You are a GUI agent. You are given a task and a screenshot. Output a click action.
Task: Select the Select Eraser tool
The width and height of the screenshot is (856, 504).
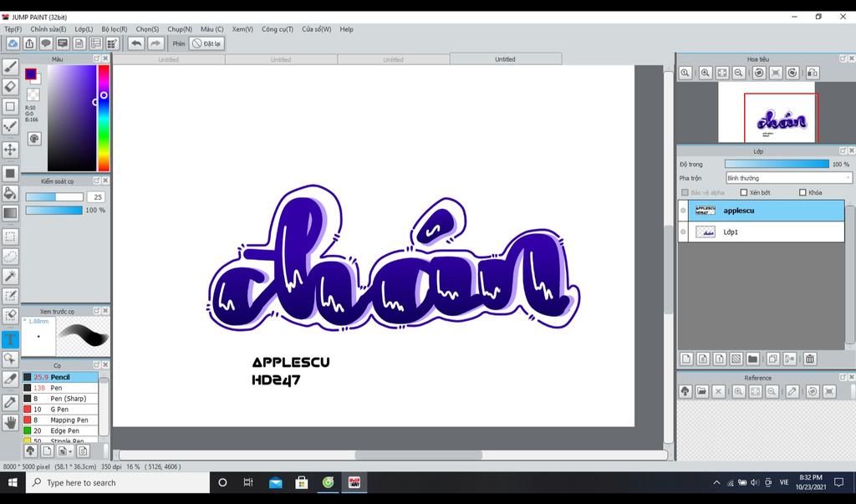pos(10,315)
